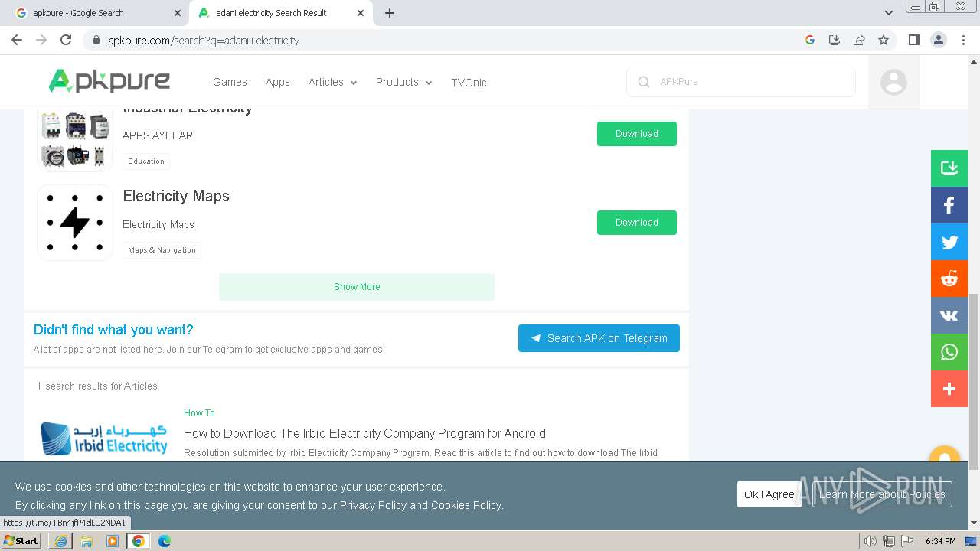Open File Explorer from taskbar
980x551 pixels.
click(87, 541)
